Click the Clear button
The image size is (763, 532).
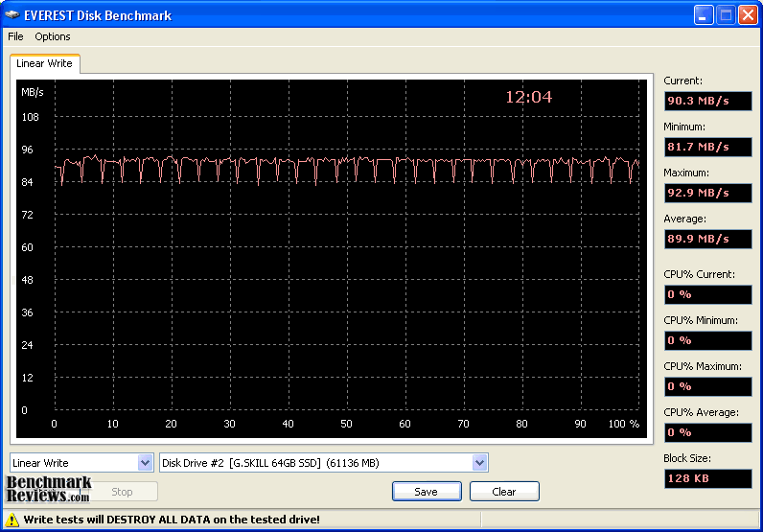coord(504,492)
